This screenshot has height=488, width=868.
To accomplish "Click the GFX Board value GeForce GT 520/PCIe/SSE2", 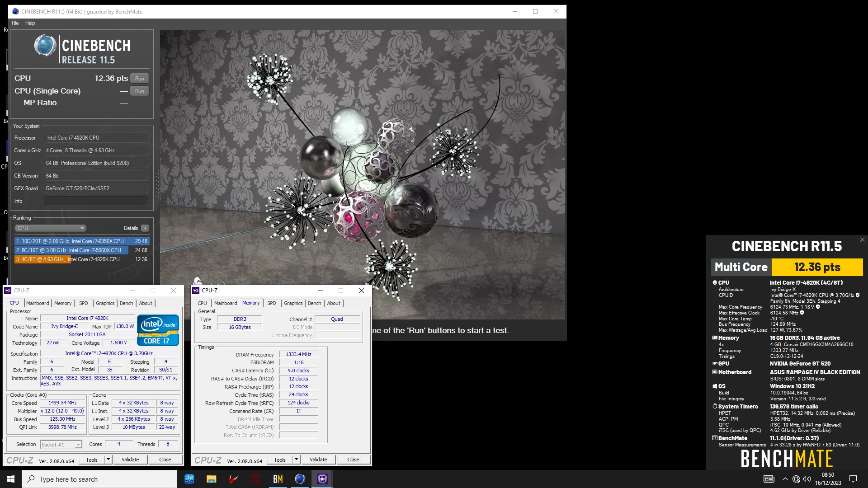I will [96, 188].
